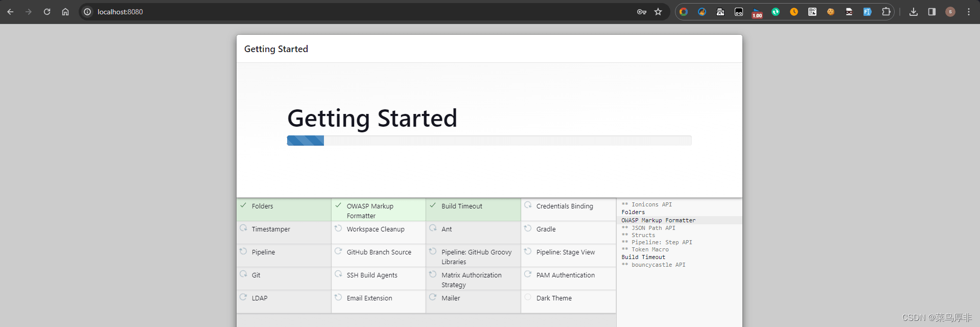Click the pending icon beside Workspace Cleanup

point(338,228)
